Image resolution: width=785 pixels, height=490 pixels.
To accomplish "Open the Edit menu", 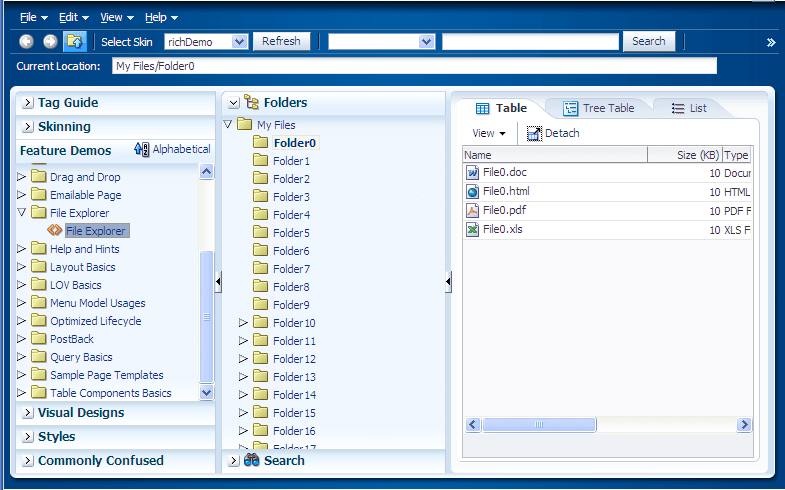I will click(74, 18).
